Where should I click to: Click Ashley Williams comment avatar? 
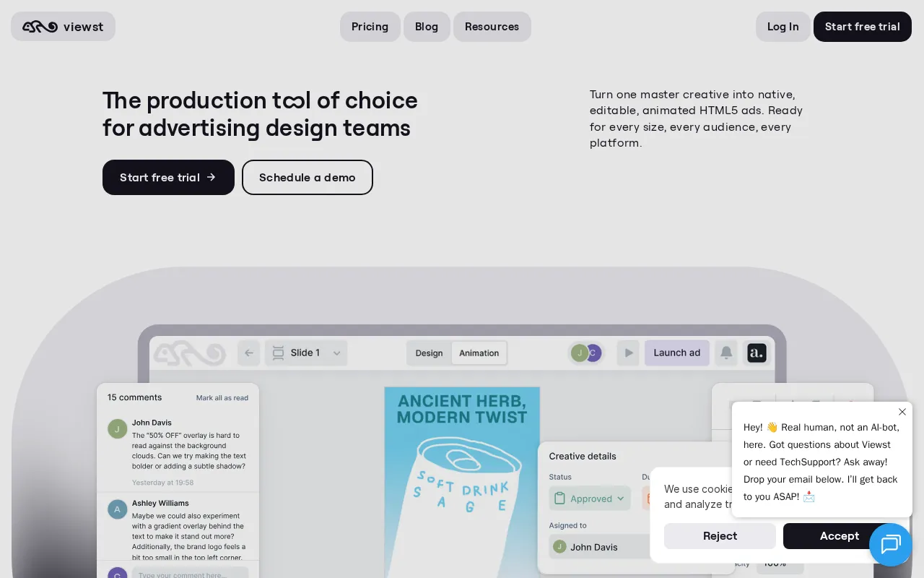click(118, 509)
